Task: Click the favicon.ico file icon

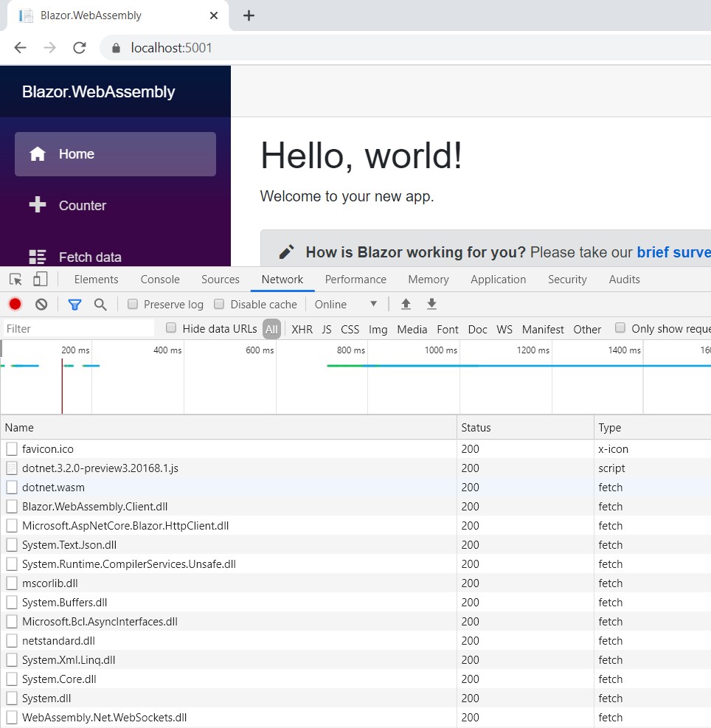Action: (12, 449)
